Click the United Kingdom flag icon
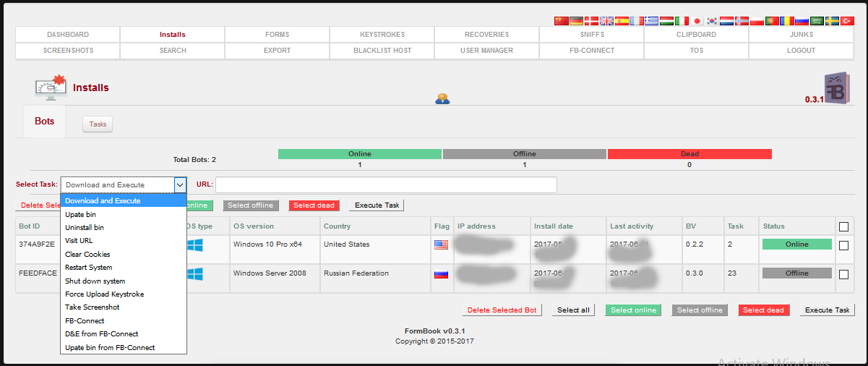This screenshot has width=868, height=366. (606, 21)
